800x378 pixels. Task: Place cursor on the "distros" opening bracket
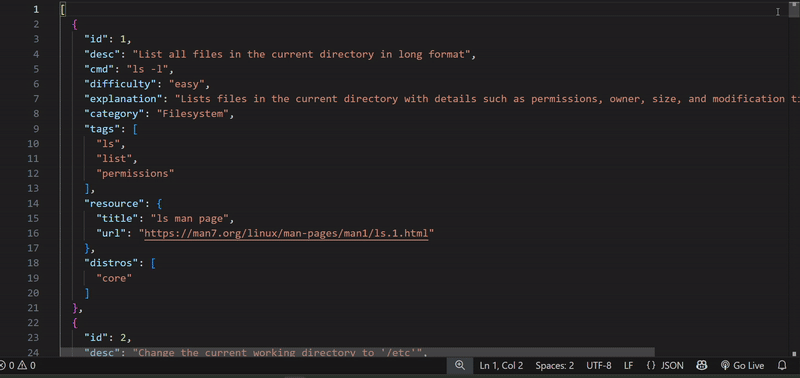click(153, 263)
